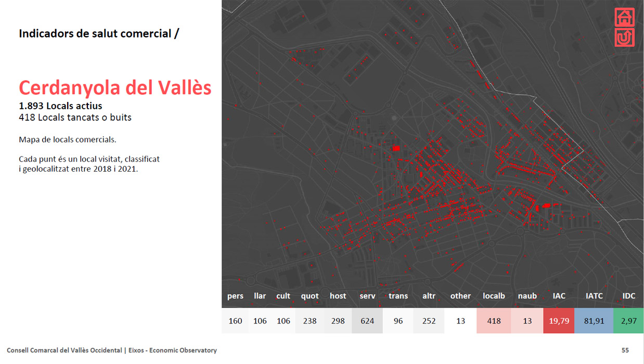
Task: Click the page number 55
Action: pos(625,350)
